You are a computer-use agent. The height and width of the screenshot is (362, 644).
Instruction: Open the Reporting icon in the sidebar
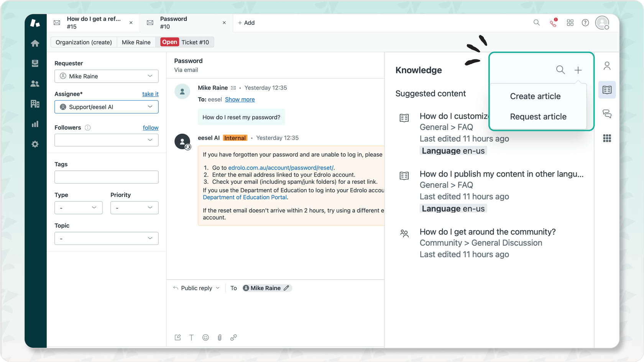(x=35, y=124)
